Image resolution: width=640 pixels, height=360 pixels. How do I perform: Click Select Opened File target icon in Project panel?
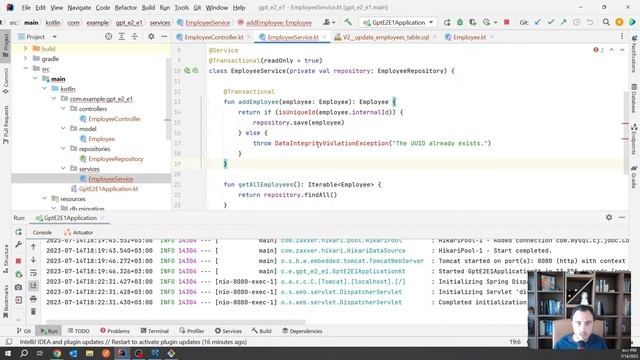pyautogui.click(x=108, y=37)
